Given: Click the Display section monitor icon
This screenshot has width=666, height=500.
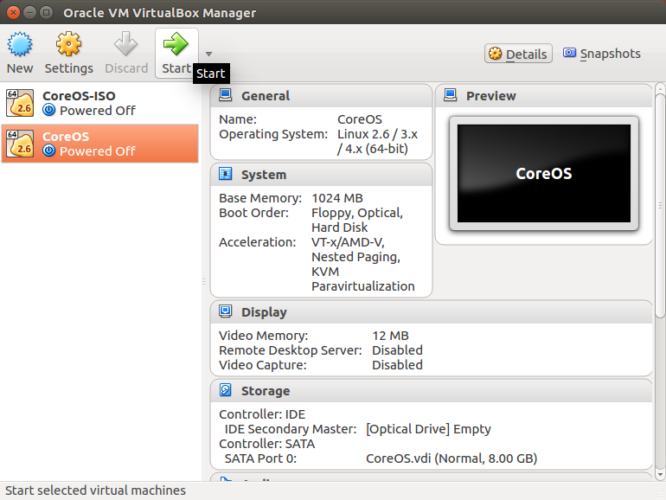Looking at the screenshot, I should [226, 312].
